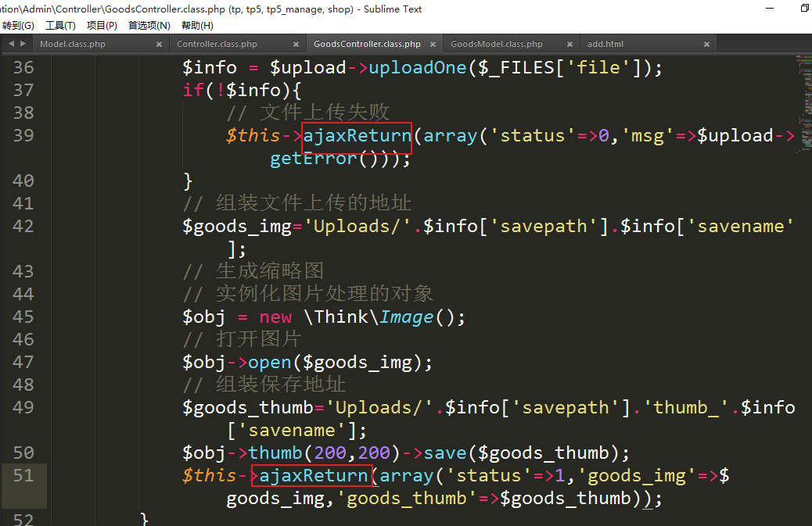Open the 工具(T) menu

tap(60, 25)
